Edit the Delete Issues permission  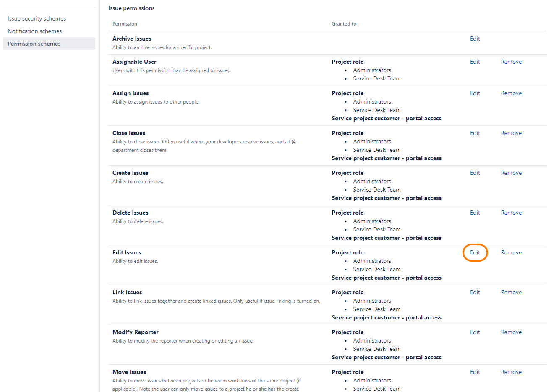point(475,213)
